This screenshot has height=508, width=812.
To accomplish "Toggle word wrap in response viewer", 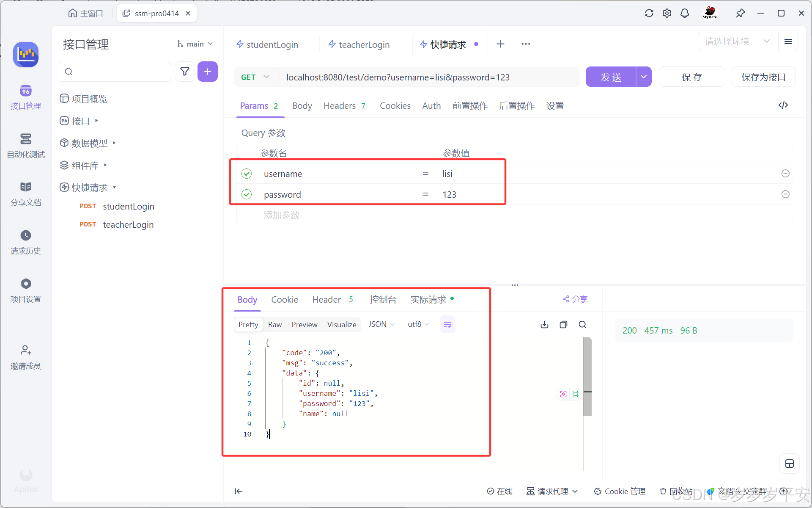I will tap(447, 325).
